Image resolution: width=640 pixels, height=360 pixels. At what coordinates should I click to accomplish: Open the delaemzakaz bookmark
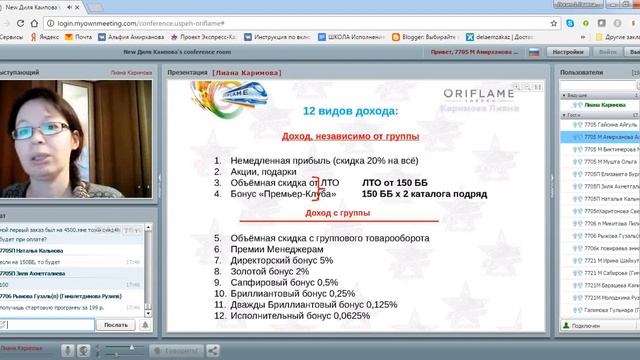[500, 37]
